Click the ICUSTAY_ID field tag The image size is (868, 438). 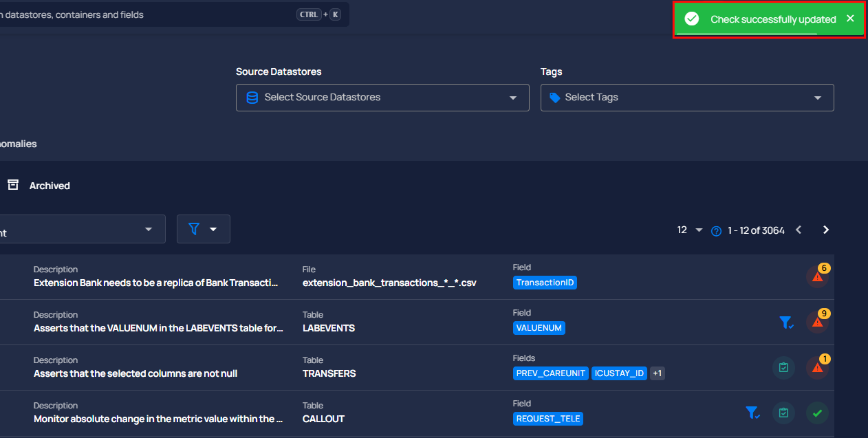(x=619, y=373)
